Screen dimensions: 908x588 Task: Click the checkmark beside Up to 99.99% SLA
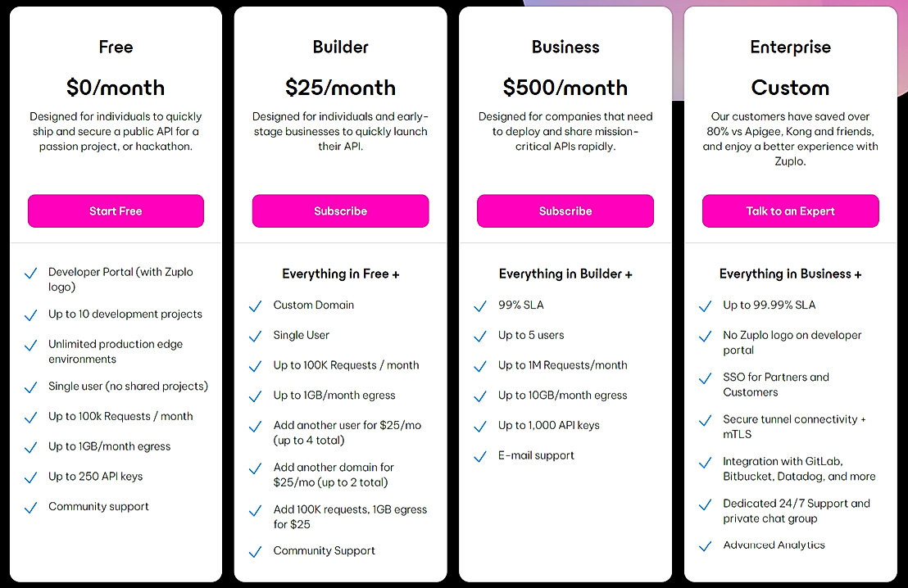[x=705, y=304]
